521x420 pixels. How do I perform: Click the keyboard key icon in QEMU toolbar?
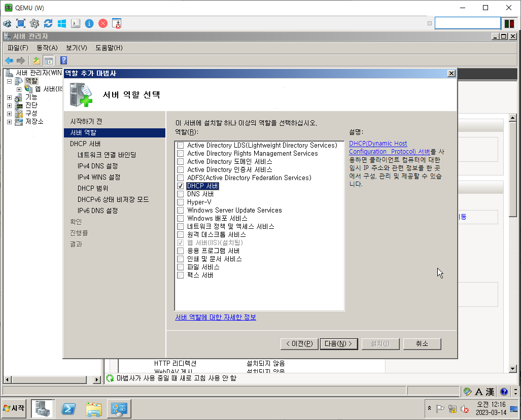[x=76, y=23]
